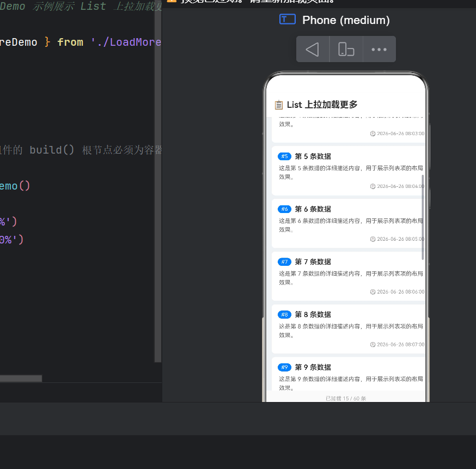Viewport: 476px width, 469px height.
Task: Click timestamp 2026-06-26 08:07:00
Action: click(400, 345)
